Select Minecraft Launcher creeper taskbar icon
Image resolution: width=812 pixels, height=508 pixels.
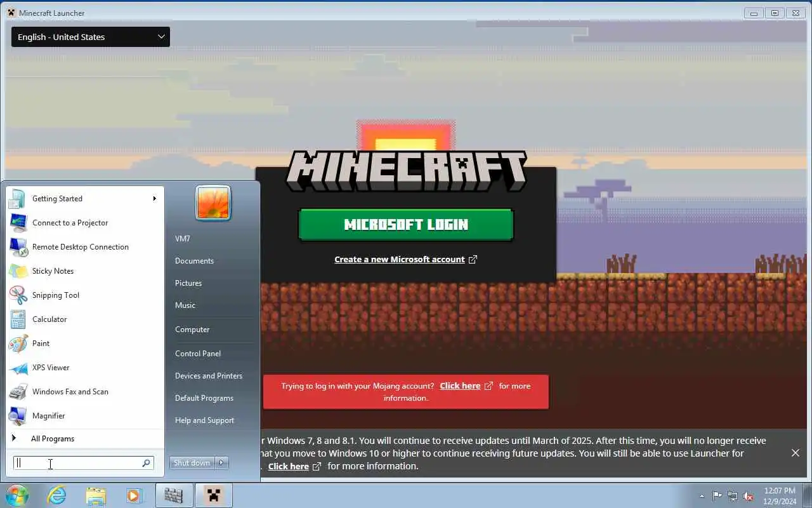(213, 495)
